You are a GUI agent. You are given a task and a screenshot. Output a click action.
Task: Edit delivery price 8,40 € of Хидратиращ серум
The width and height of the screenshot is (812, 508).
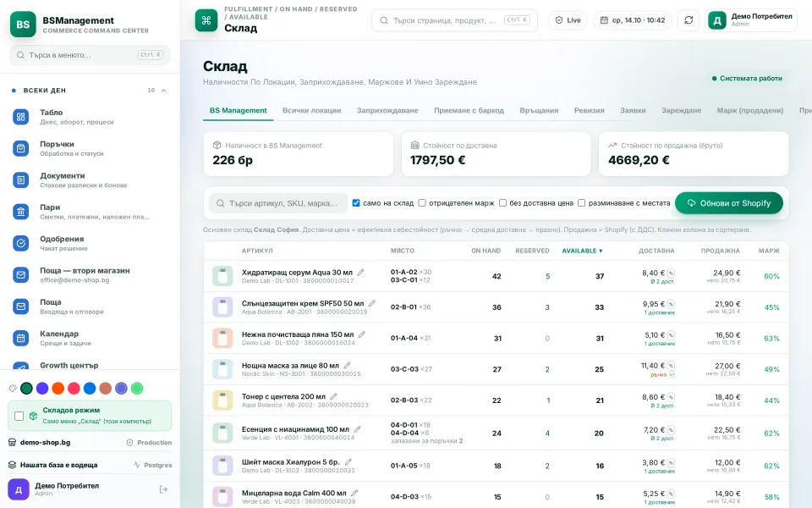tap(671, 273)
